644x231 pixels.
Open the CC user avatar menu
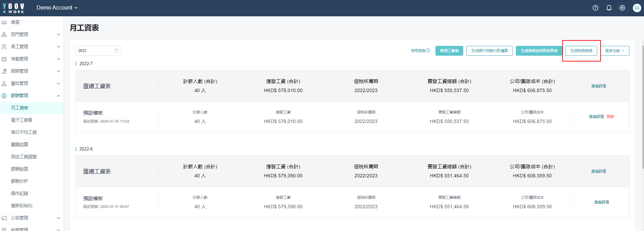637,8
